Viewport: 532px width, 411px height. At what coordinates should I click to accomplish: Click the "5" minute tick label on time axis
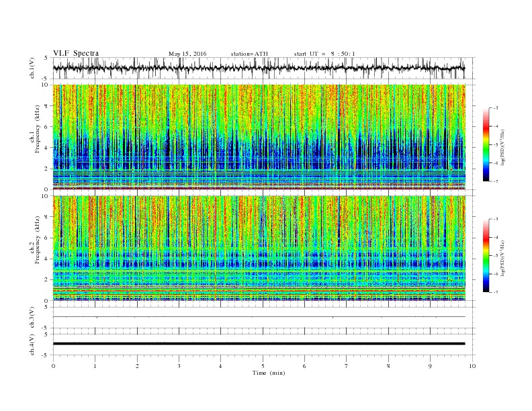point(263,366)
